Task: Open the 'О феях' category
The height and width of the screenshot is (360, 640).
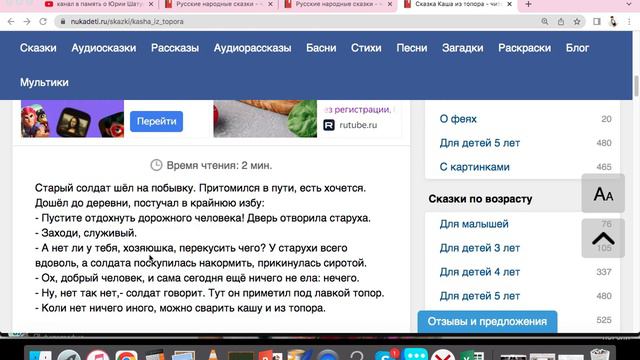Action: [458, 119]
